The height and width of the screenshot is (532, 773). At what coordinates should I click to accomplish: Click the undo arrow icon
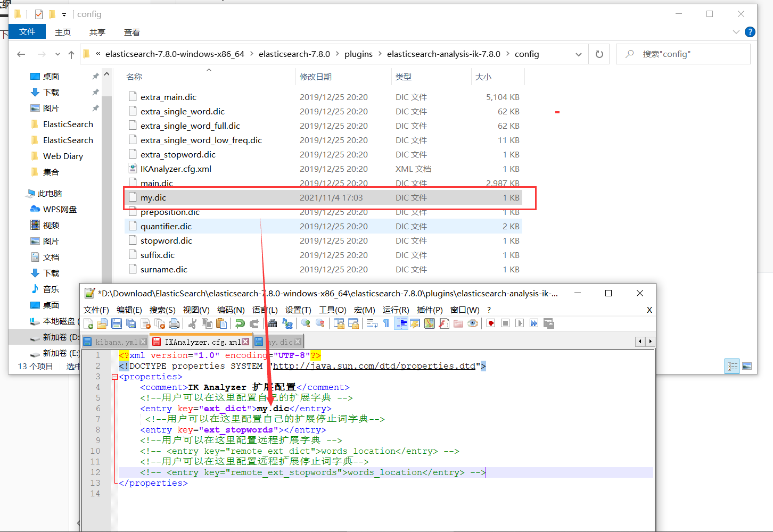240,323
